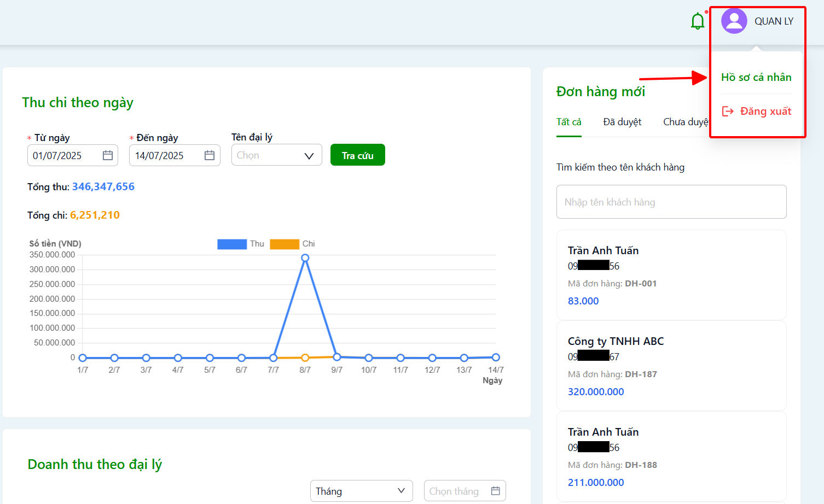Switch to the Đã duyệt tab
Image resolution: width=824 pixels, height=504 pixels.
click(622, 122)
